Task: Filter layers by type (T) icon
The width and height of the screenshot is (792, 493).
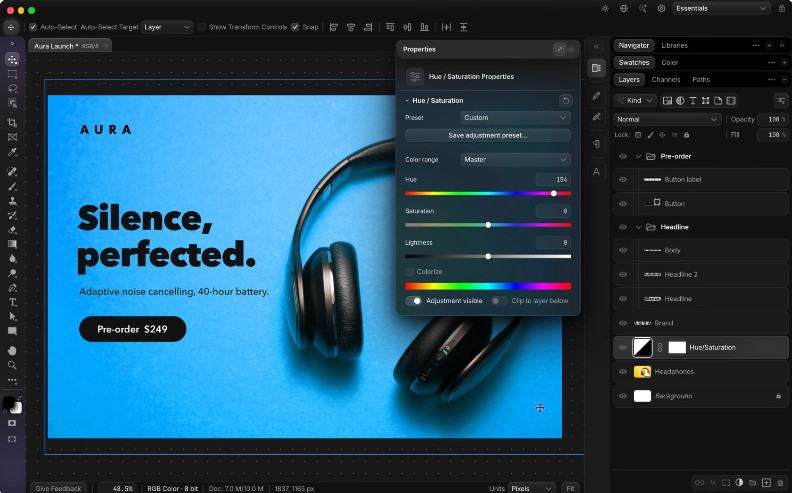Action: [x=692, y=101]
